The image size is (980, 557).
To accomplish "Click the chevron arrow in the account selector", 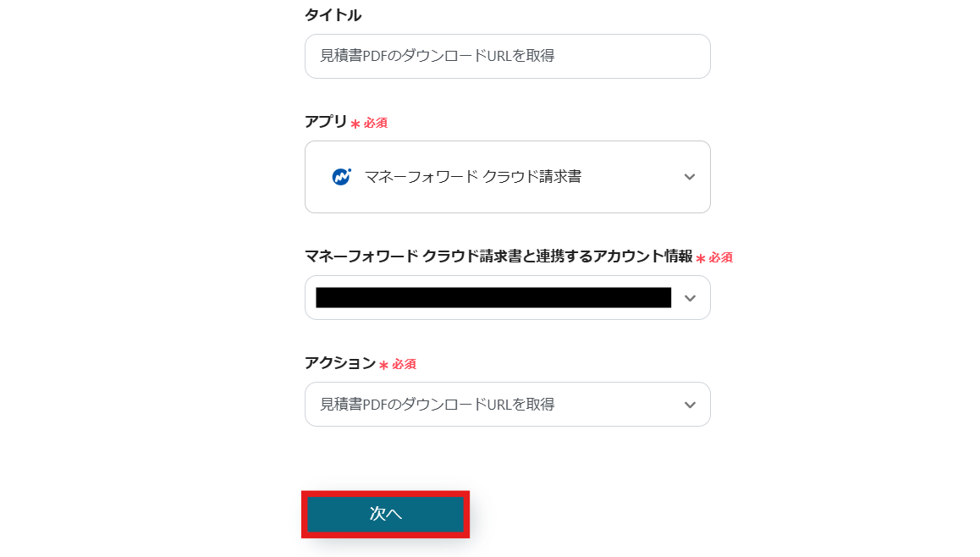I will pyautogui.click(x=690, y=298).
